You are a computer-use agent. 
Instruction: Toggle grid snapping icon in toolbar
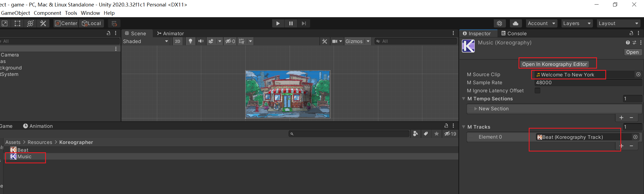tap(114, 23)
